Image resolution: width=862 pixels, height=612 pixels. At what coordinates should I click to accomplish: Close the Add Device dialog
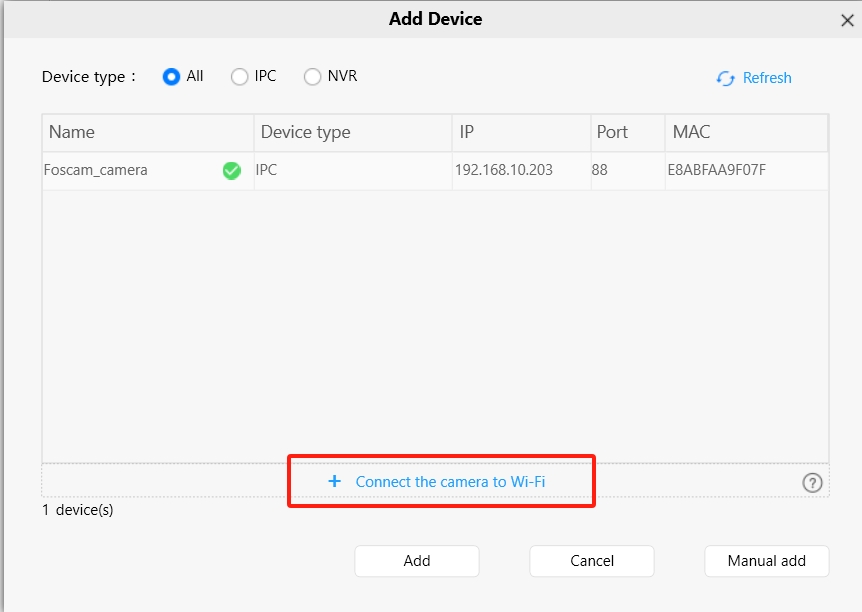(847, 18)
